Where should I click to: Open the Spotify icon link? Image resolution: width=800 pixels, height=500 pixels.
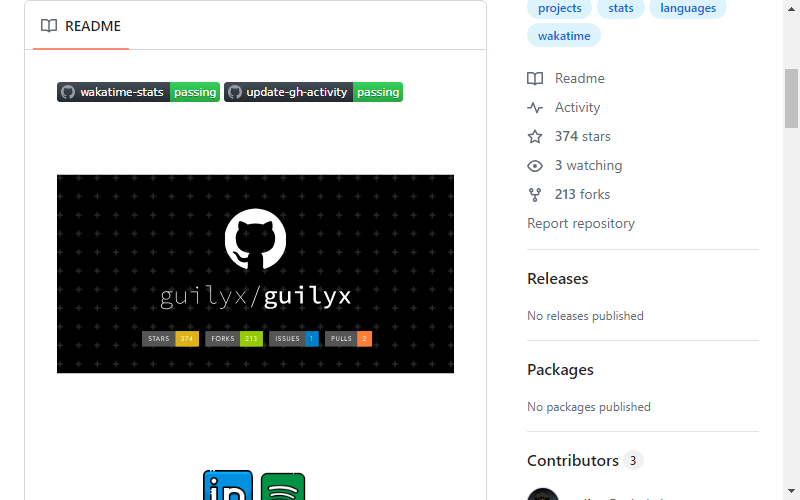pos(283,487)
